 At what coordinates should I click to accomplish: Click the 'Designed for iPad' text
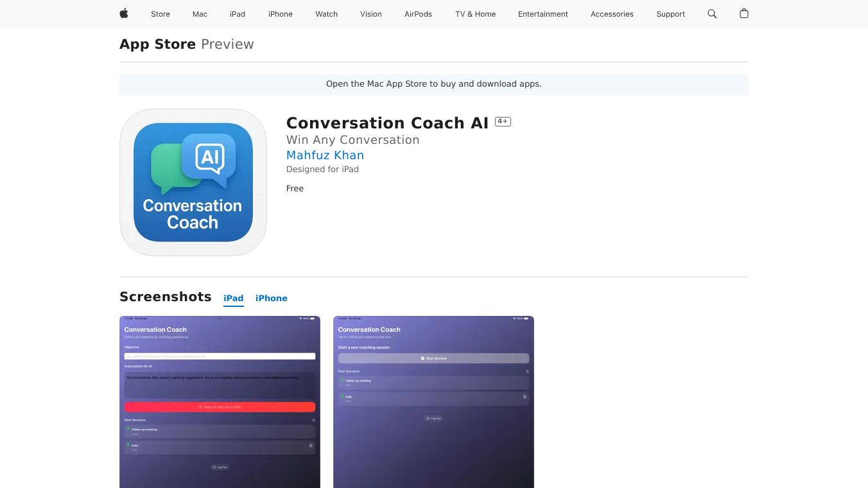322,170
